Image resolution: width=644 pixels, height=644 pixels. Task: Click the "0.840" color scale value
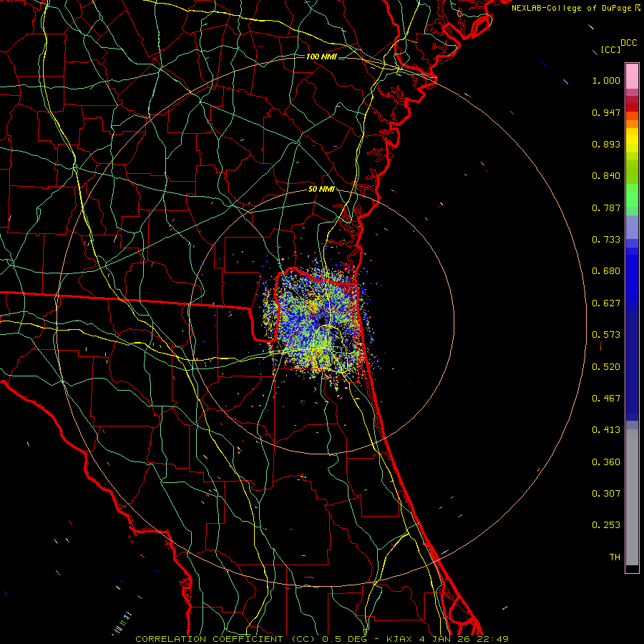tap(606, 176)
